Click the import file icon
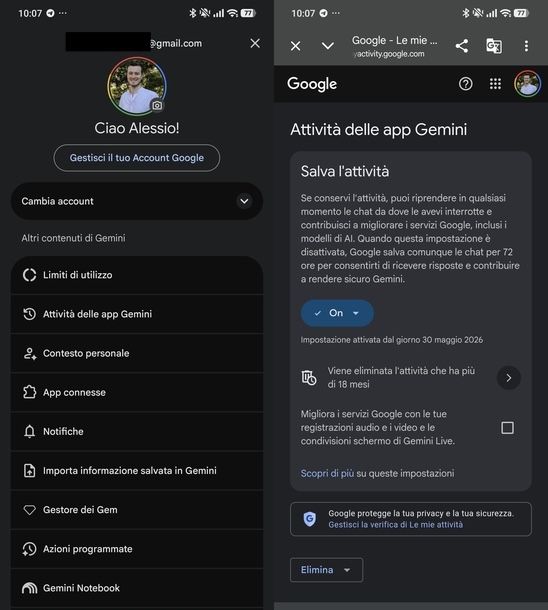548x610 pixels. pos(30,471)
